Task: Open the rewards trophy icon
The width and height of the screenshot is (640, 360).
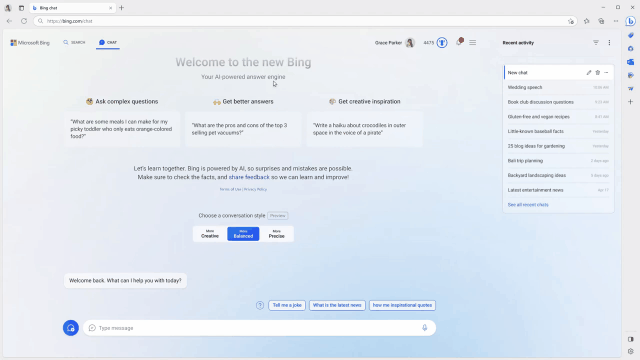Action: [x=442, y=42]
